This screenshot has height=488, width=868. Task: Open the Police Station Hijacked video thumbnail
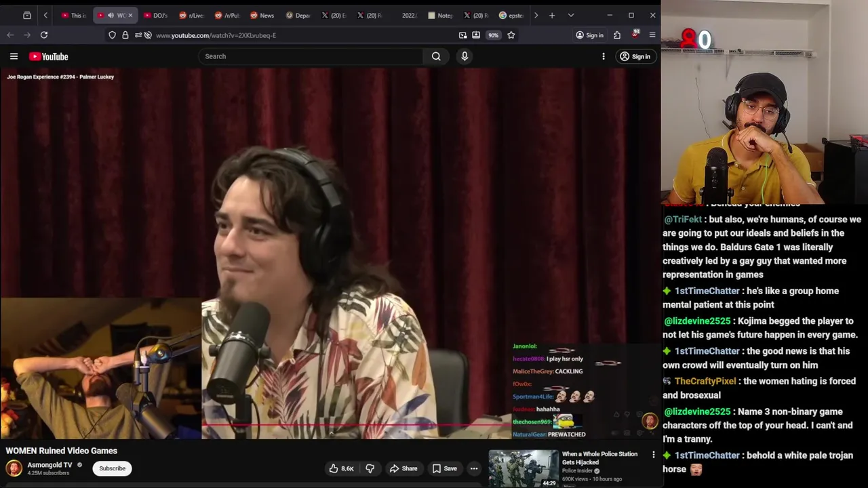click(x=524, y=468)
